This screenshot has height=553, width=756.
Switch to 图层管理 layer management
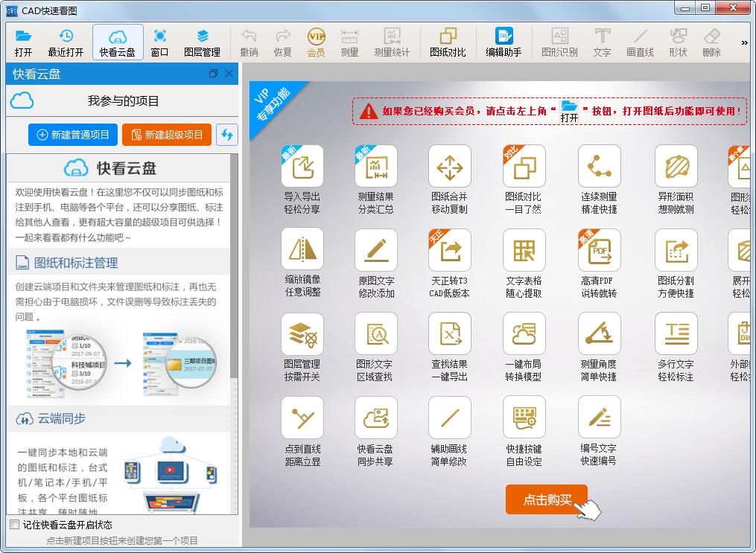pyautogui.click(x=199, y=42)
